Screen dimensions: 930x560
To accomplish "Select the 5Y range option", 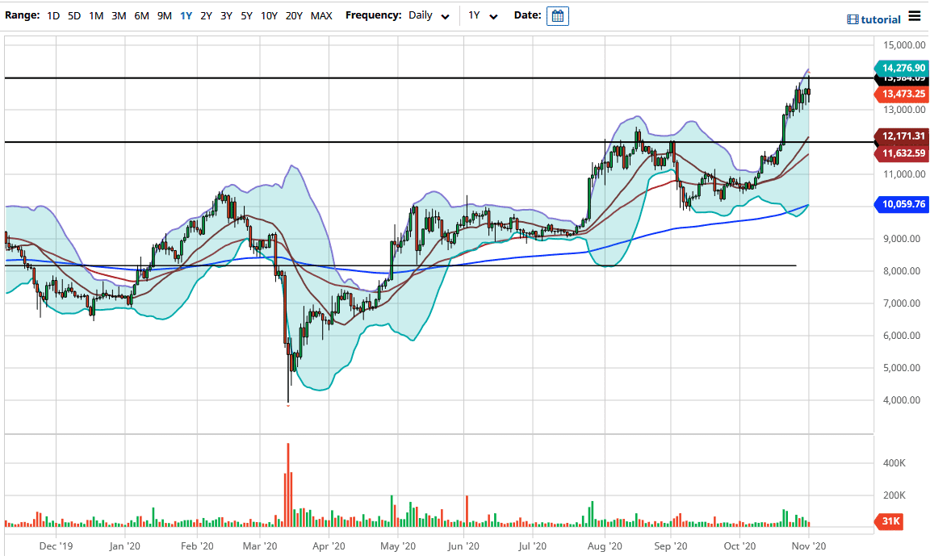I will coord(246,15).
